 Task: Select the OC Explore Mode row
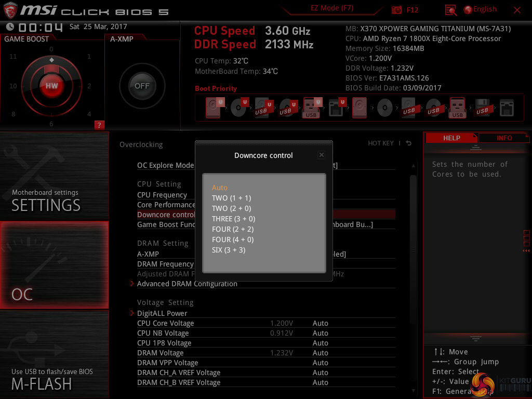(266, 165)
